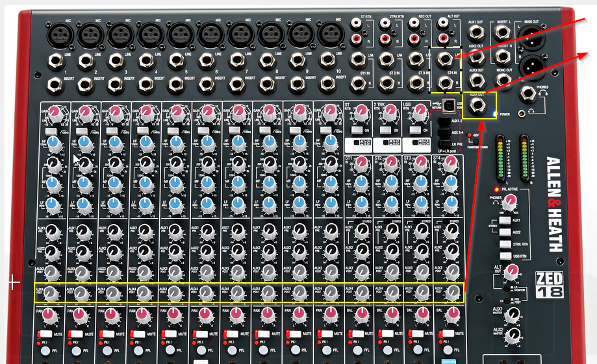The image size is (597, 364).
Task: Toggle the USB RTN ON button
Action: click(415, 130)
